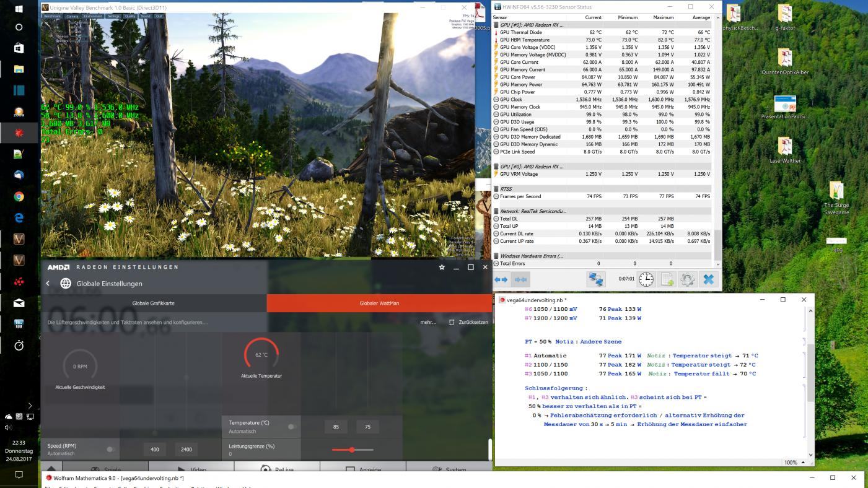
Task: Toggle the Temperature (°C) automatic switch
Action: point(292,427)
